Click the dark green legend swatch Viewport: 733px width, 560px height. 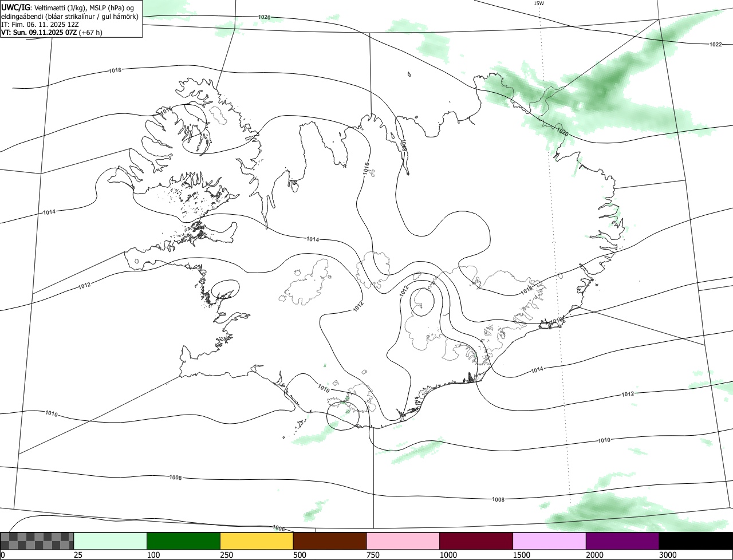coord(184,541)
